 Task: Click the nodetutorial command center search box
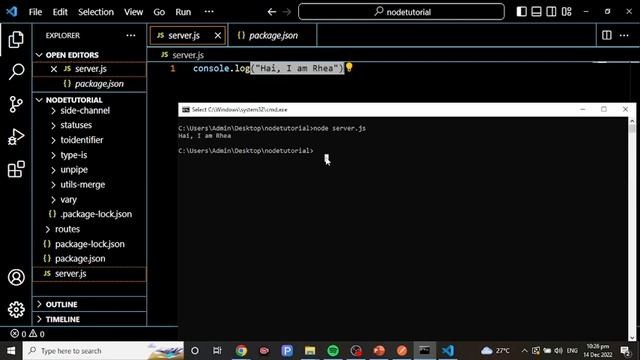pyautogui.click(x=401, y=12)
